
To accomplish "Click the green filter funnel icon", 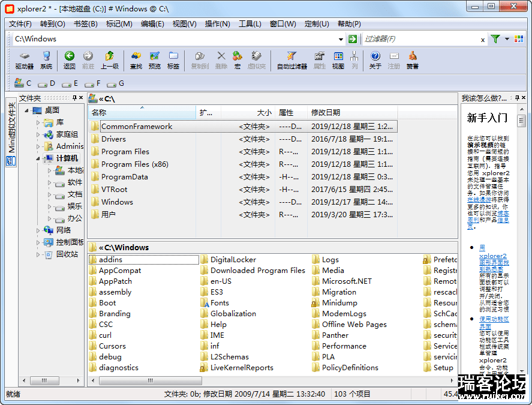I will (x=495, y=39).
